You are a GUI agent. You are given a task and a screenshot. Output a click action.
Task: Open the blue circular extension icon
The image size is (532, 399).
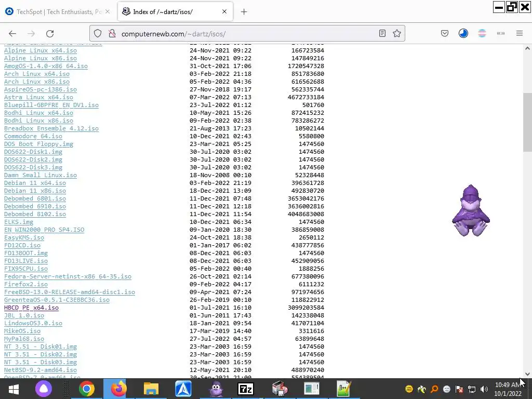point(463,33)
